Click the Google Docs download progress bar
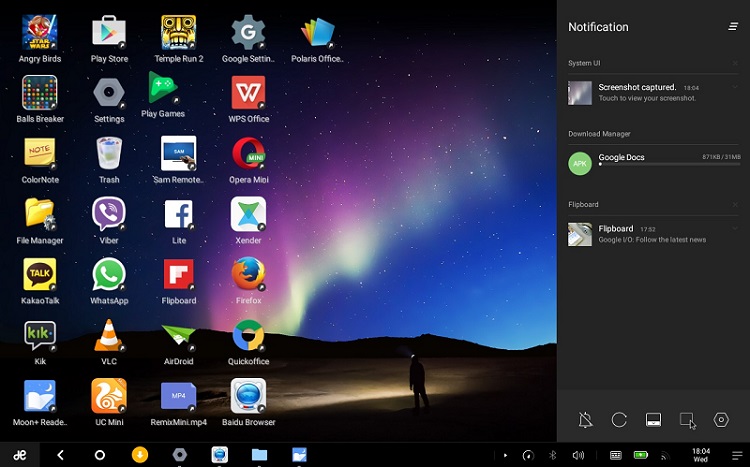Viewport: 750px width, 467px height. click(669, 165)
